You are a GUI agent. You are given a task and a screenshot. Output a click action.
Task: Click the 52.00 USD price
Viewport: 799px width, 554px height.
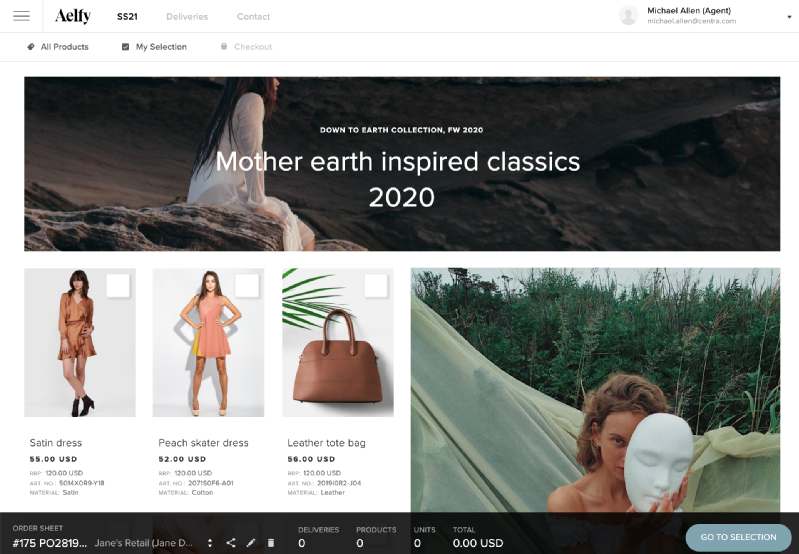click(x=182, y=459)
